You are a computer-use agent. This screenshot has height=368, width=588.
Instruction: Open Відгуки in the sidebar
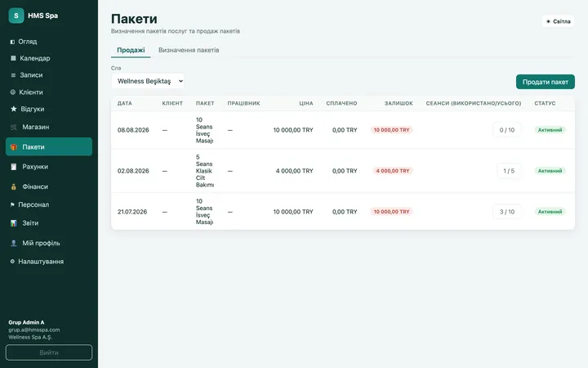[x=49, y=109]
